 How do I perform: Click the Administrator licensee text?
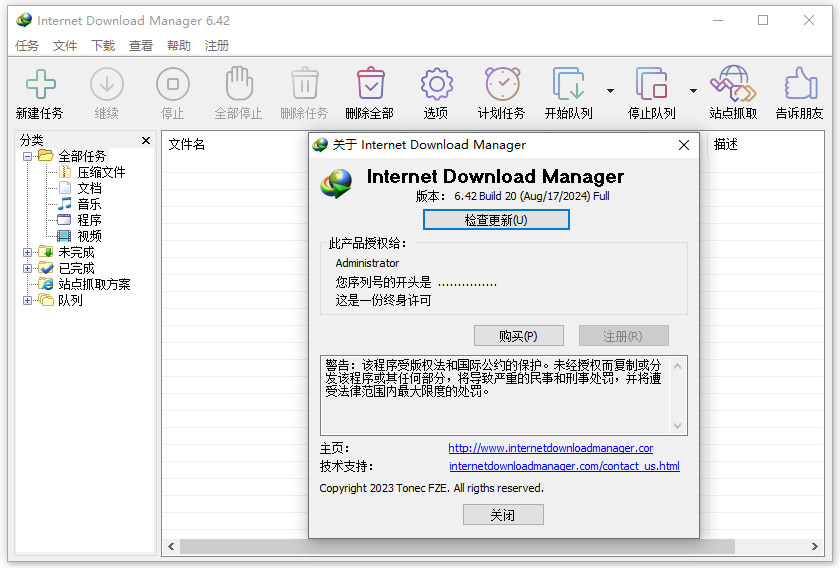pyautogui.click(x=368, y=263)
